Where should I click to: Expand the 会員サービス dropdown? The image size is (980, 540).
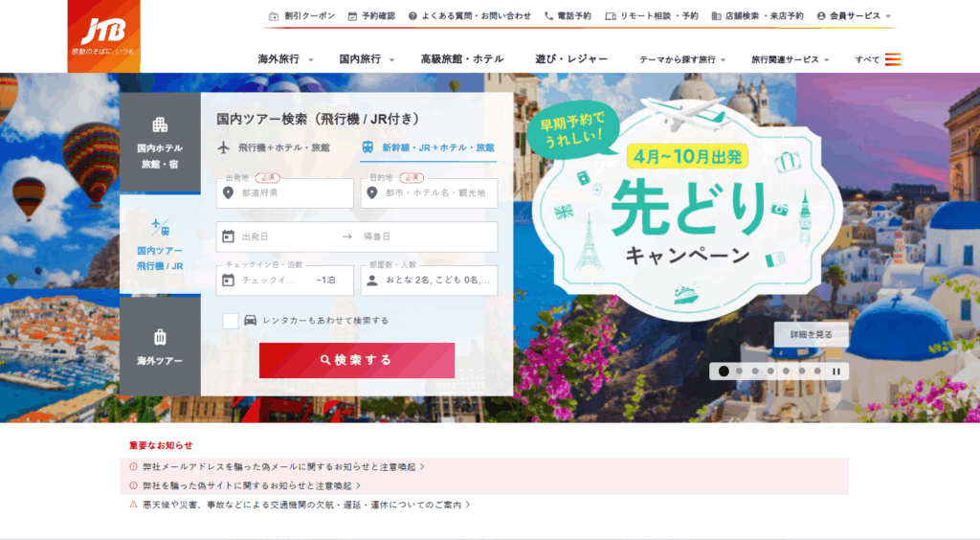[x=854, y=16]
